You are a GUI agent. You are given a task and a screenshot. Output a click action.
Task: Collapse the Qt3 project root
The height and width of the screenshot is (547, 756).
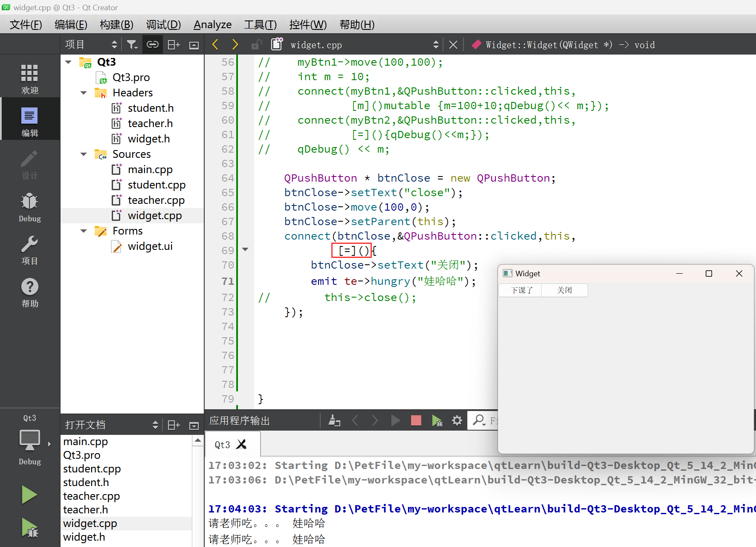pyautogui.click(x=68, y=62)
